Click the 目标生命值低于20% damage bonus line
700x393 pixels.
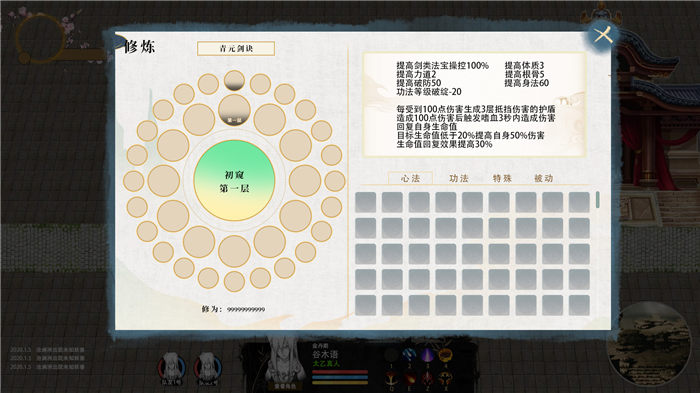[471, 135]
